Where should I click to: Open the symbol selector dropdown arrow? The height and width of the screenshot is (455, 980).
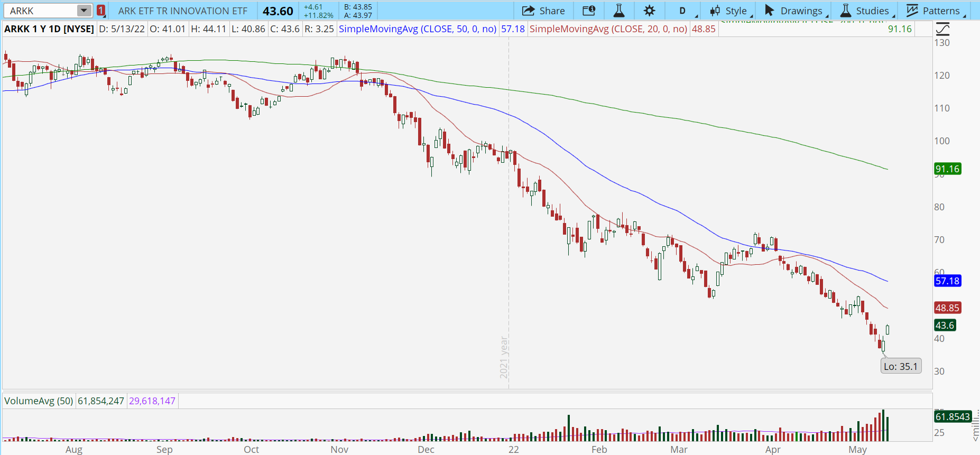point(84,11)
